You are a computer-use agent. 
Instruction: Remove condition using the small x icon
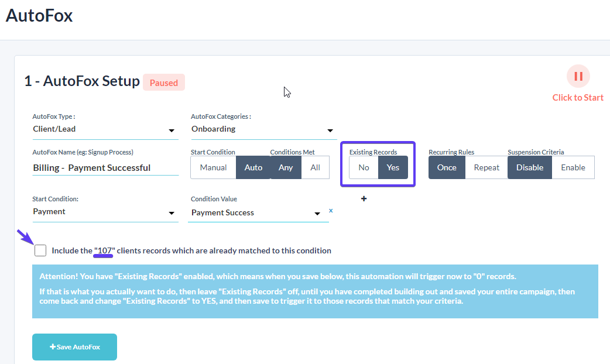[331, 211]
